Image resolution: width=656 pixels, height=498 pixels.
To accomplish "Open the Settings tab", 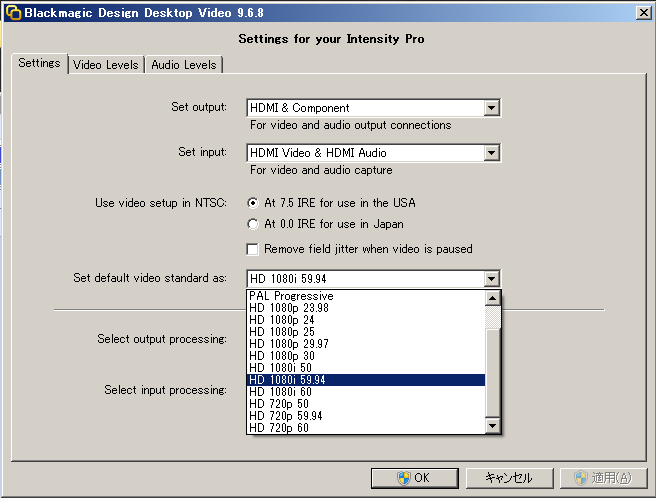I will (x=39, y=63).
